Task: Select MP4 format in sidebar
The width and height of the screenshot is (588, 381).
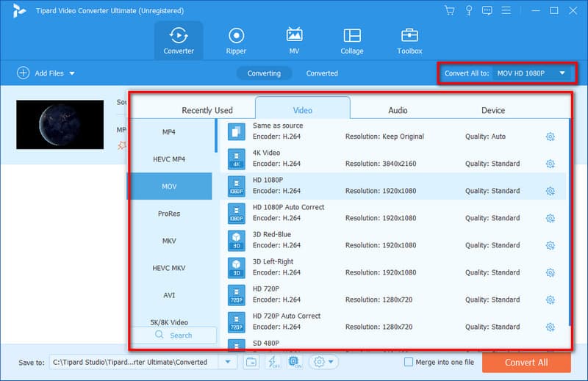Action: (169, 132)
